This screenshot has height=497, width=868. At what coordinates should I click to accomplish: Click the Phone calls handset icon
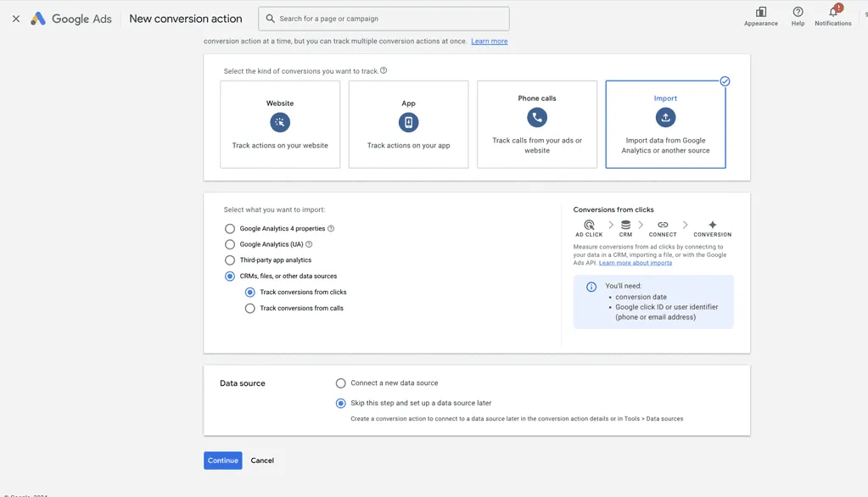(x=537, y=117)
